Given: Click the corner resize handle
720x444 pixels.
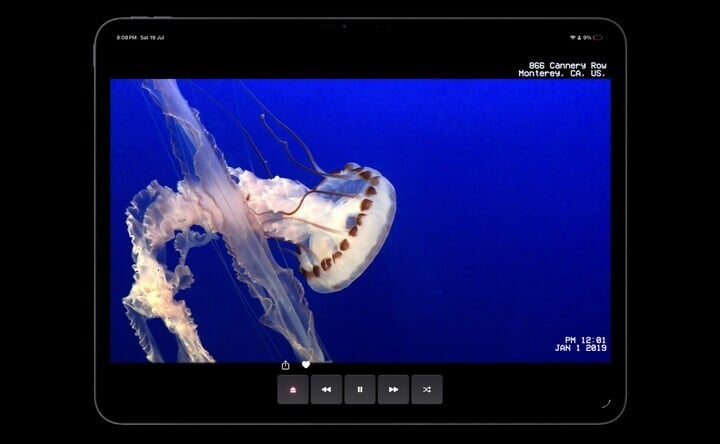Looking at the screenshot, I should pos(606,404).
